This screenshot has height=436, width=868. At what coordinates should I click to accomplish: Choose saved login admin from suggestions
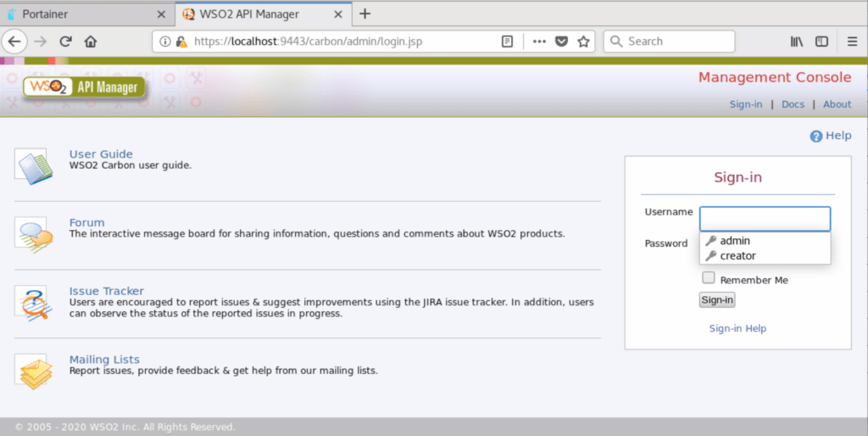pos(765,240)
